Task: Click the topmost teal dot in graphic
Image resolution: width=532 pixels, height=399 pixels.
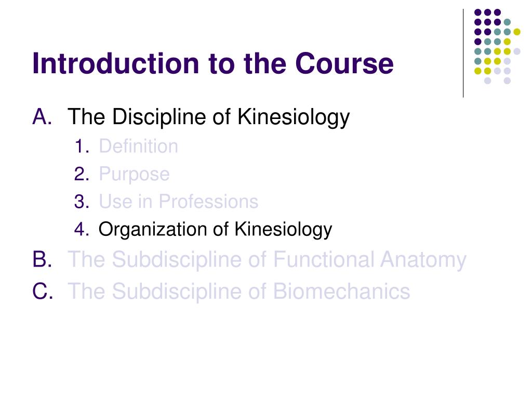Action: pyautogui.click(x=507, y=22)
